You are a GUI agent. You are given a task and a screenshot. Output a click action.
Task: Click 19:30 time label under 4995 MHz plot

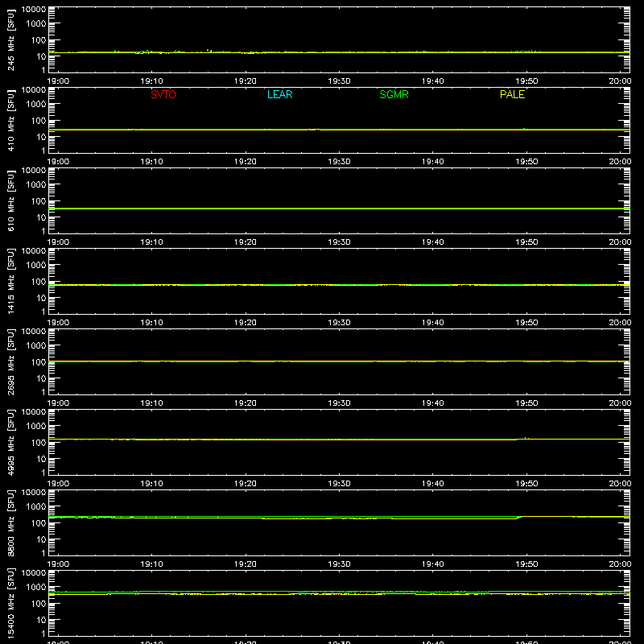[339, 484]
